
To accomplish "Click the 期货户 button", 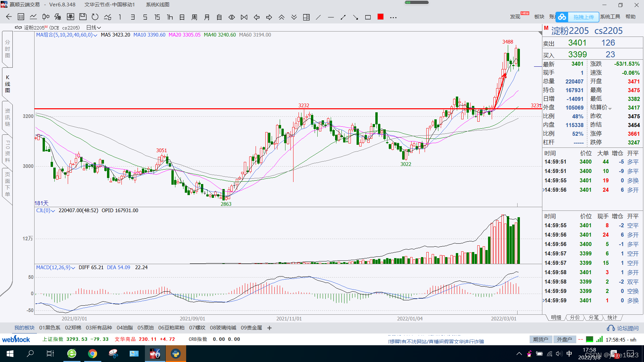I will coord(541,340).
